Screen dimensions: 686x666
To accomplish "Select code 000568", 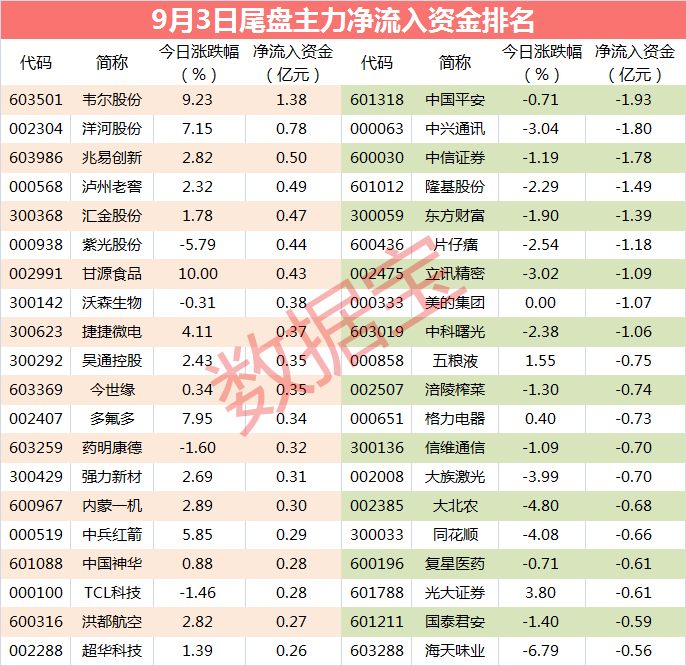I will pyautogui.click(x=36, y=187).
